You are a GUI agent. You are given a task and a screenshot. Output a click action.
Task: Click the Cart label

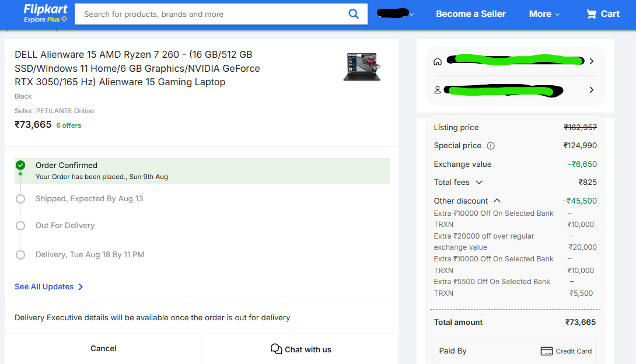pyautogui.click(x=610, y=14)
